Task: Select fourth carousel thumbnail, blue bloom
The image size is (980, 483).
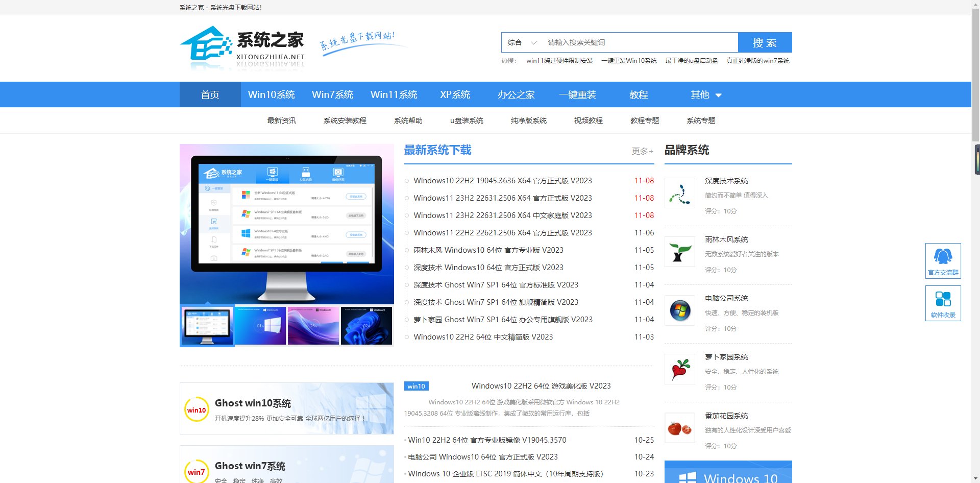Action: (x=366, y=326)
